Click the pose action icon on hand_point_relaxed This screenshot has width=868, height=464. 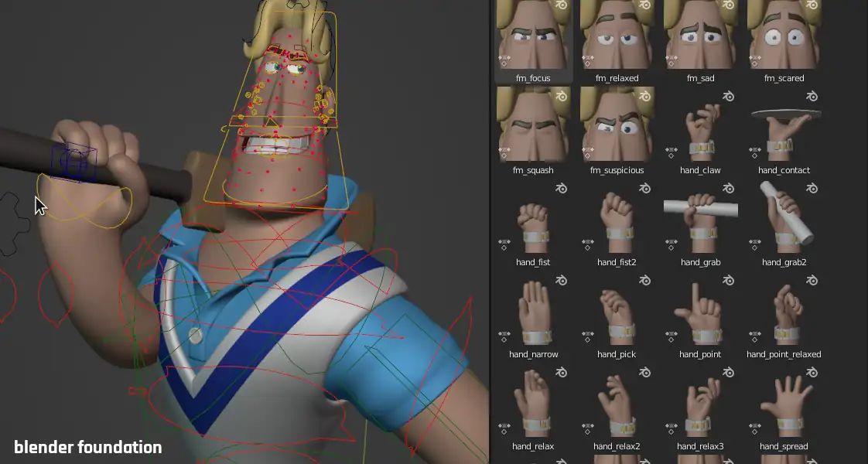pyautogui.click(x=754, y=336)
